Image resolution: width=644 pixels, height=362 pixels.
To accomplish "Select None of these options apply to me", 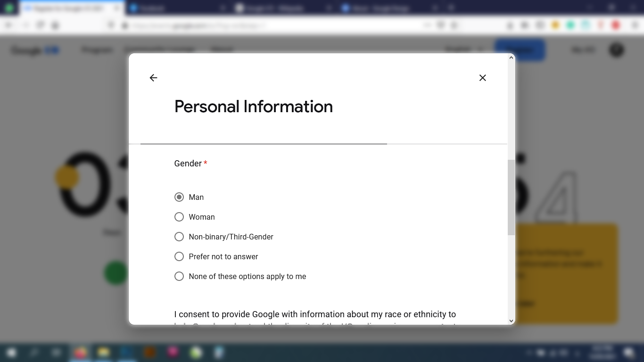I will [x=179, y=276].
